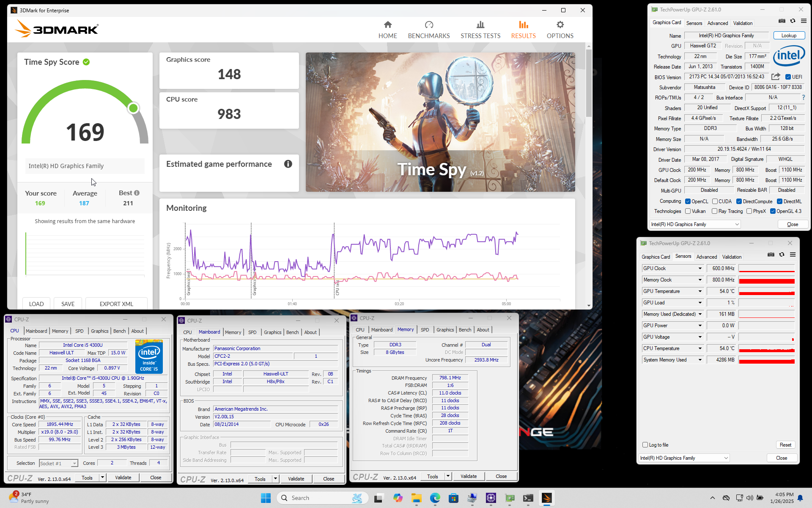Image resolution: width=812 pixels, height=508 pixels.
Task: Expand Memory Clock sensor dropdown
Action: point(700,280)
